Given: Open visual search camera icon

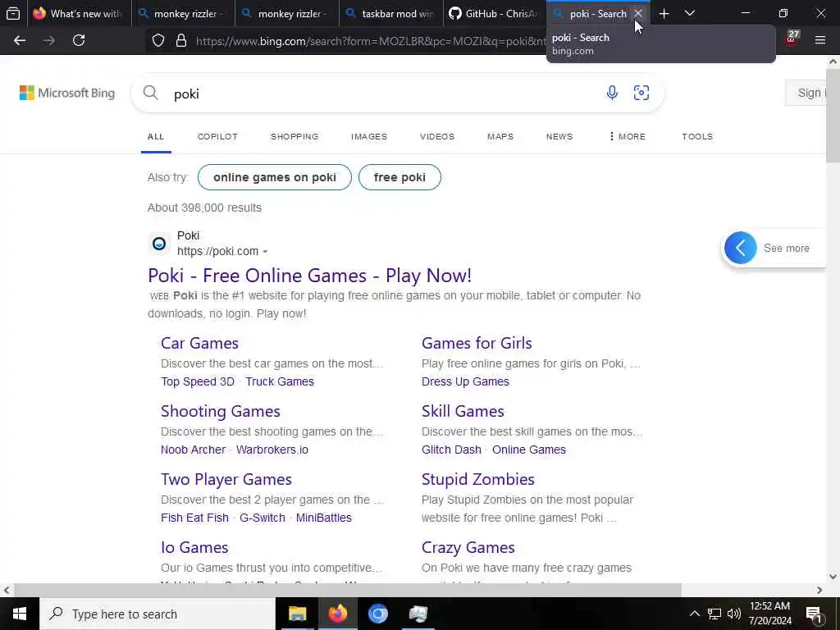Looking at the screenshot, I should click(x=641, y=93).
